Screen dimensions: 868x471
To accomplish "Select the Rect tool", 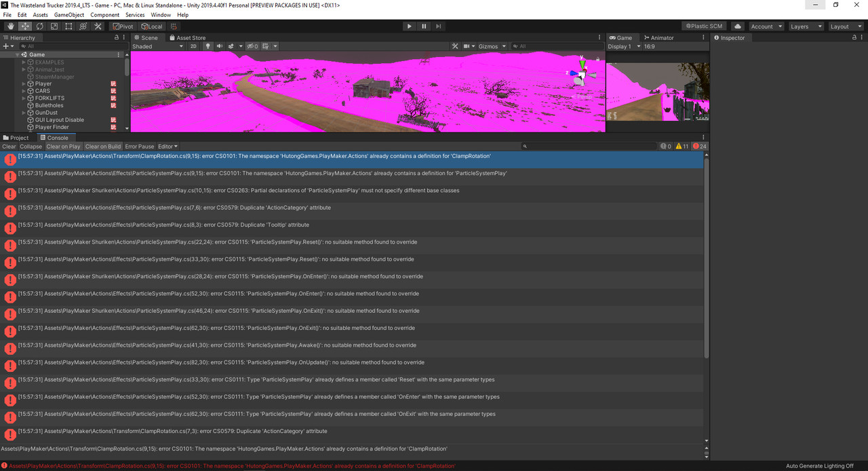I will (x=68, y=26).
